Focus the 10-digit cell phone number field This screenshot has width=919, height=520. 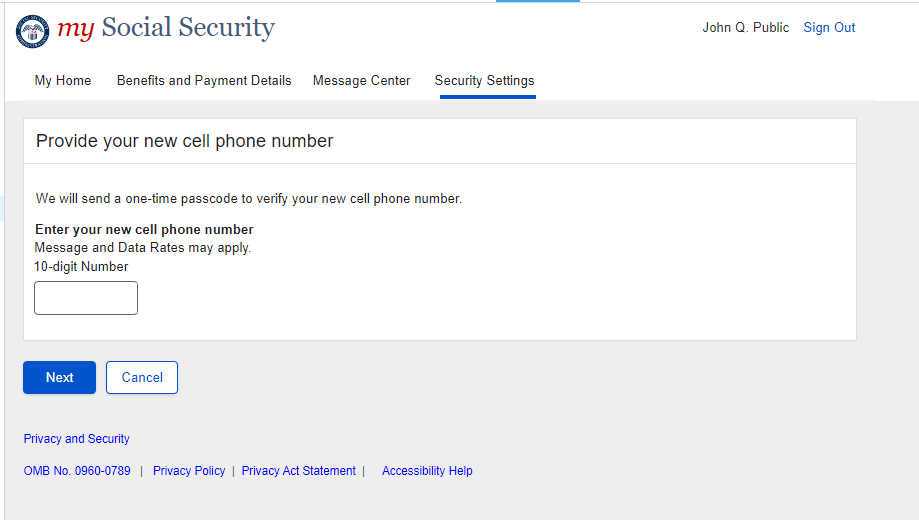(x=86, y=298)
